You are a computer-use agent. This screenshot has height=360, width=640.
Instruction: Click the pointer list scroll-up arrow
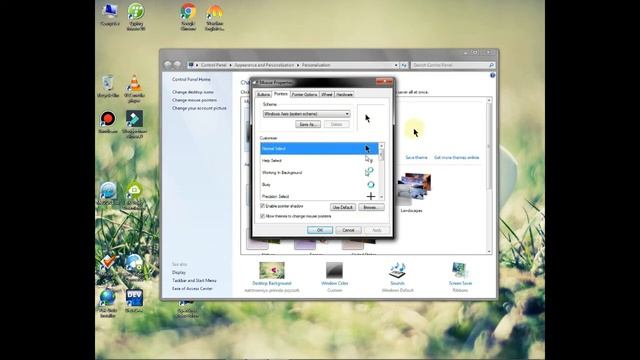[x=382, y=145]
